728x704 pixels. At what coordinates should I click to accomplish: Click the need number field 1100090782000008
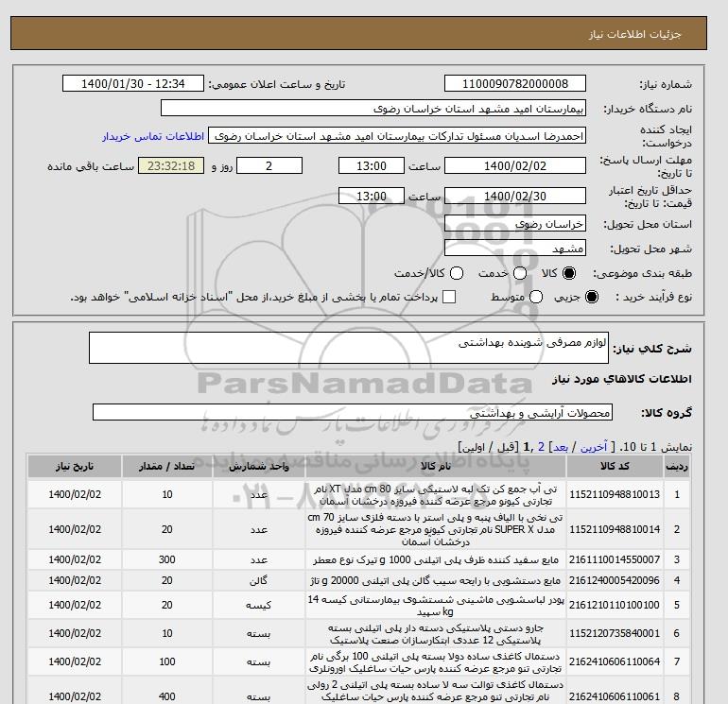515,83
